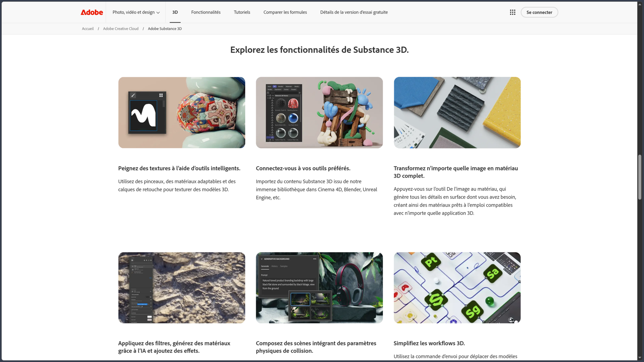
Task: Click heading Appliquez des filtres, générez des matériaux
Action: pyautogui.click(x=174, y=347)
